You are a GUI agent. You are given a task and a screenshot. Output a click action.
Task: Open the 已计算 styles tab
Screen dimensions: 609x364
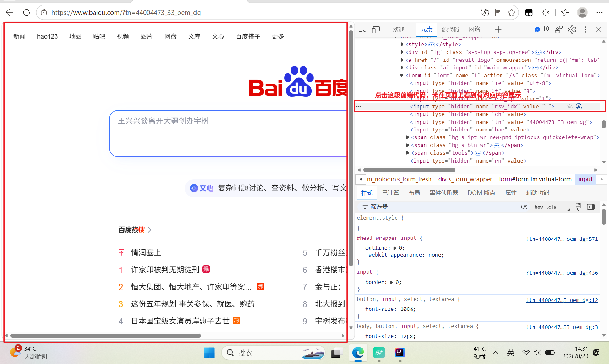pyautogui.click(x=390, y=193)
